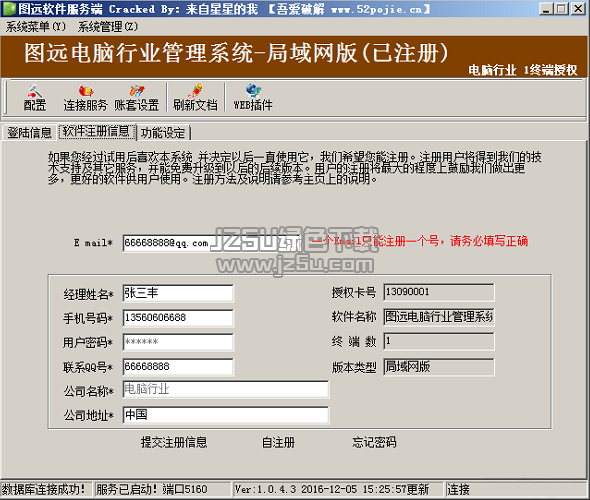Screen dimensions: 590x500
Task: Click the 联系QQ号 input field
Action: [178, 367]
